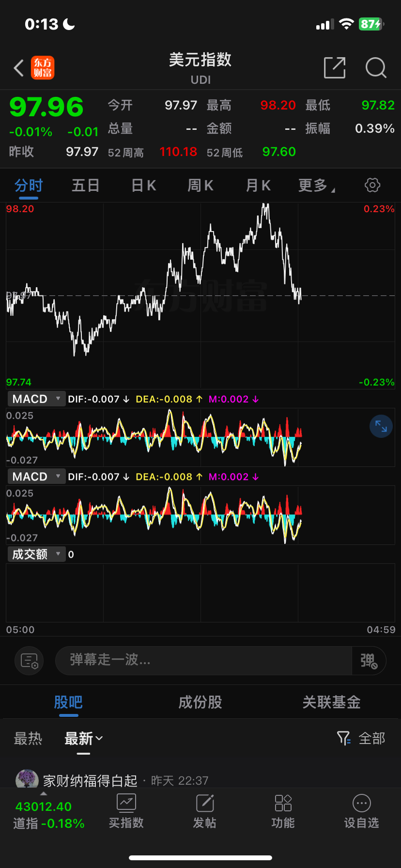Switch to the 股吧 tab

pos(68,702)
